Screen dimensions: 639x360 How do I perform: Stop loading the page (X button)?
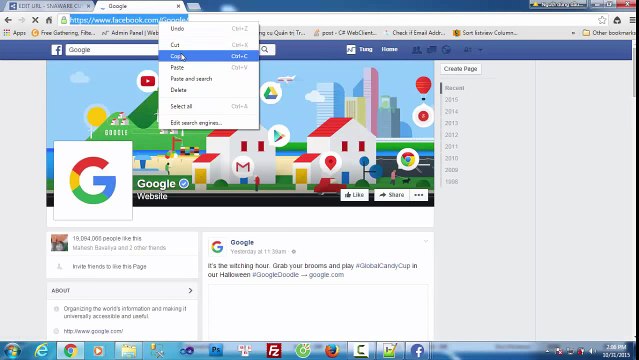35,20
